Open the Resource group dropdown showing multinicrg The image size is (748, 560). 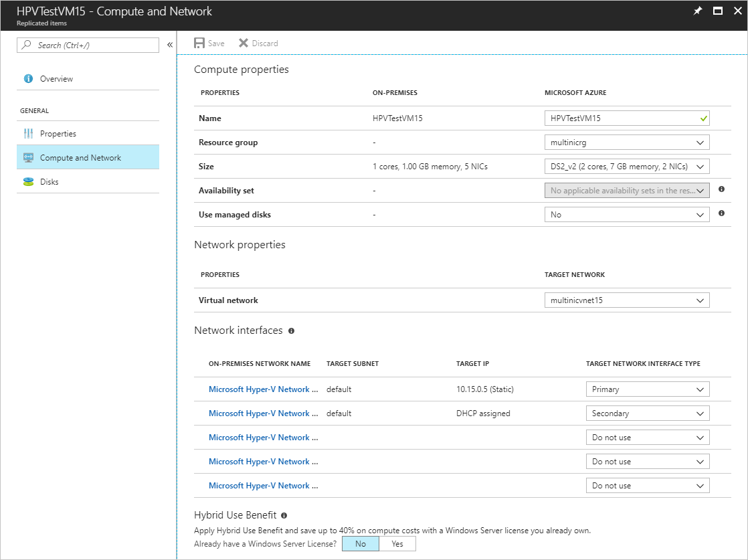point(627,143)
